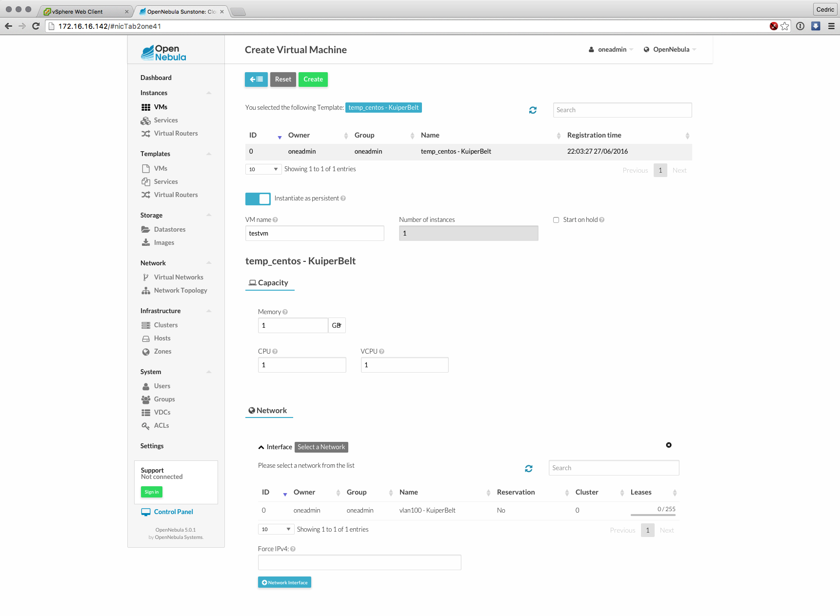840x616 pixels.
Task: Click the help icon beside VM name
Action: (275, 220)
